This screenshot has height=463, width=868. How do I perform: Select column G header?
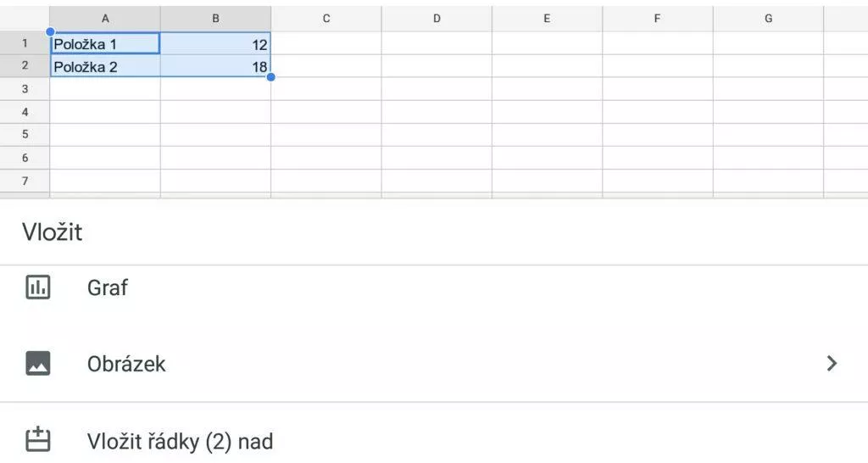[768, 19]
